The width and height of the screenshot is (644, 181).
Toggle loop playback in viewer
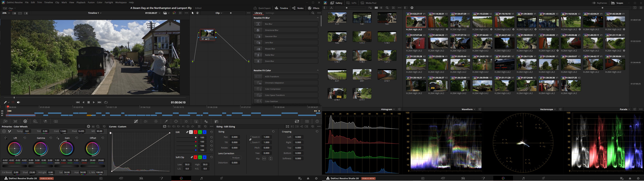click(106, 103)
